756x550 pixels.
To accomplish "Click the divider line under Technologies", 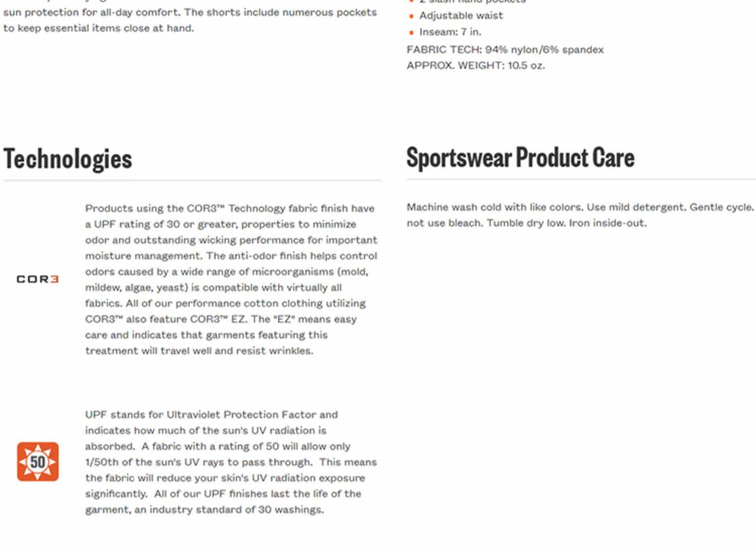I will (192, 180).
